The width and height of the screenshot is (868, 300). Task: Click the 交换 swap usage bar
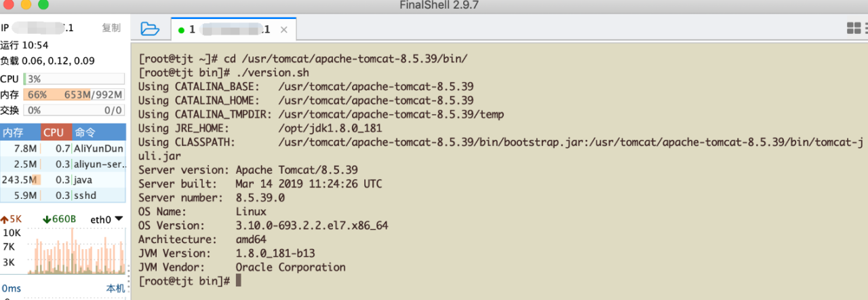coord(74,110)
